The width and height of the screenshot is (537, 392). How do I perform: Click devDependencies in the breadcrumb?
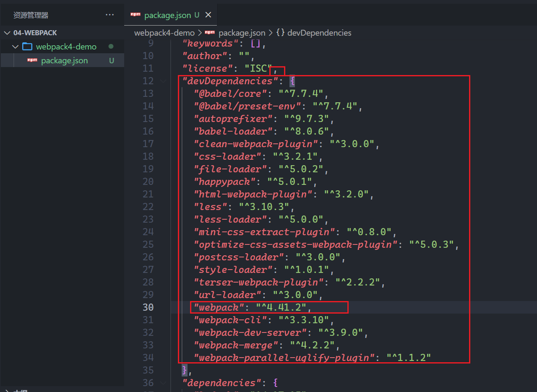[x=319, y=33]
